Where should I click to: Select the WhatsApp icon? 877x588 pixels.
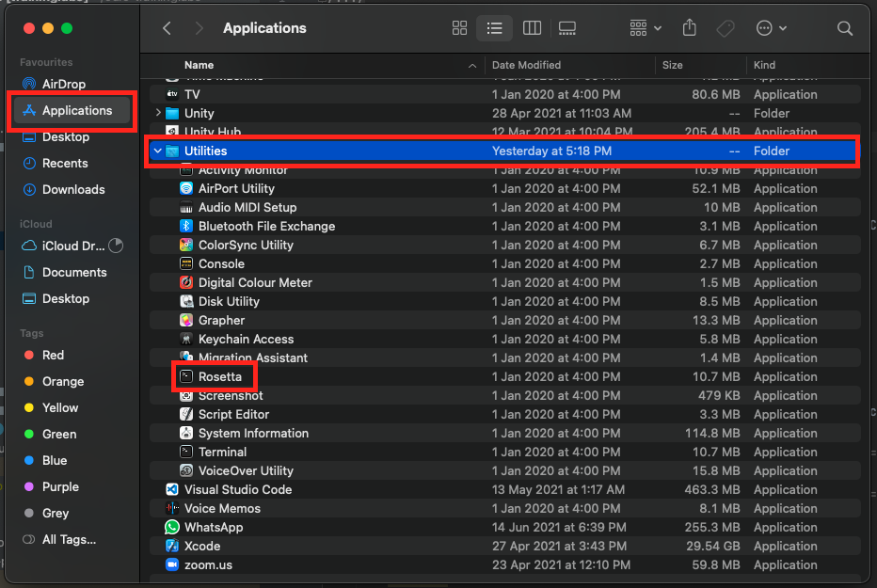[x=172, y=527]
